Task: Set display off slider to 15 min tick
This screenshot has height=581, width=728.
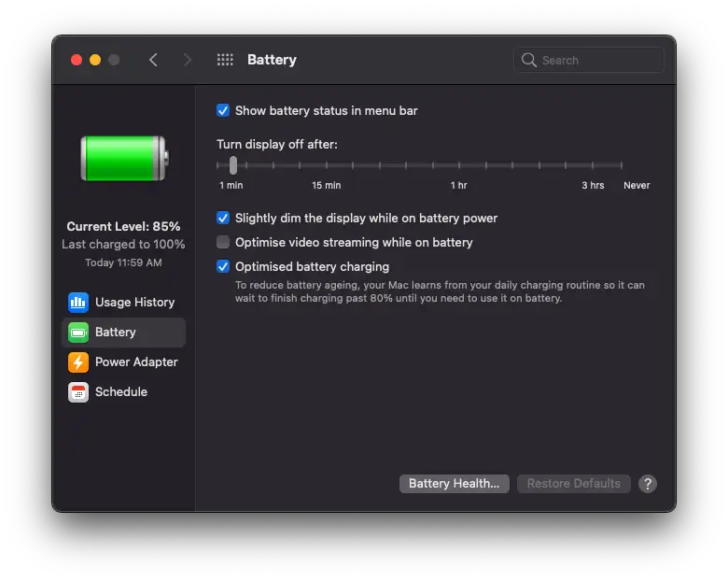Action: tap(327, 165)
